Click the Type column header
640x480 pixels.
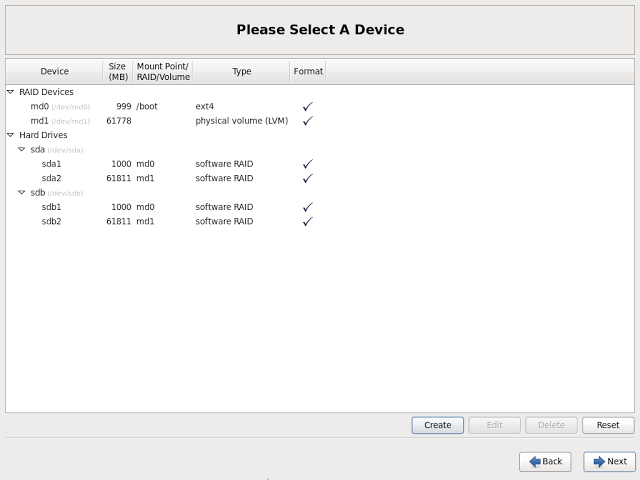pos(241,71)
